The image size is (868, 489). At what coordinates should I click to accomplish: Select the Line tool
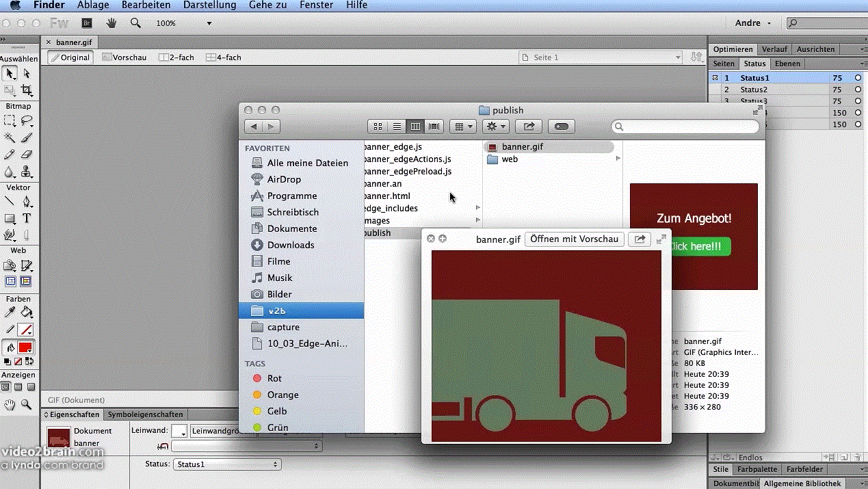coord(10,202)
